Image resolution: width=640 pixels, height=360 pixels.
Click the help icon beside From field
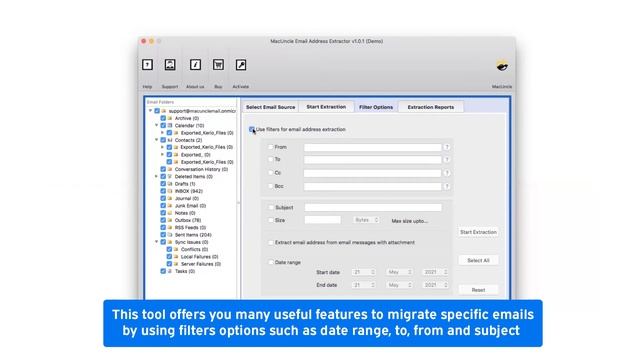click(447, 147)
